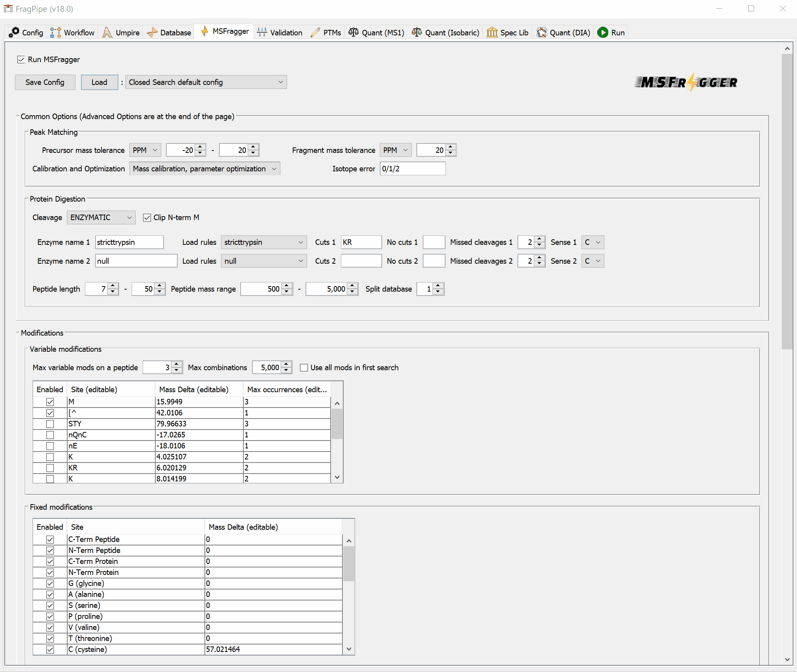797x672 pixels.
Task: Open the Umpire tab icon
Action: (x=107, y=32)
